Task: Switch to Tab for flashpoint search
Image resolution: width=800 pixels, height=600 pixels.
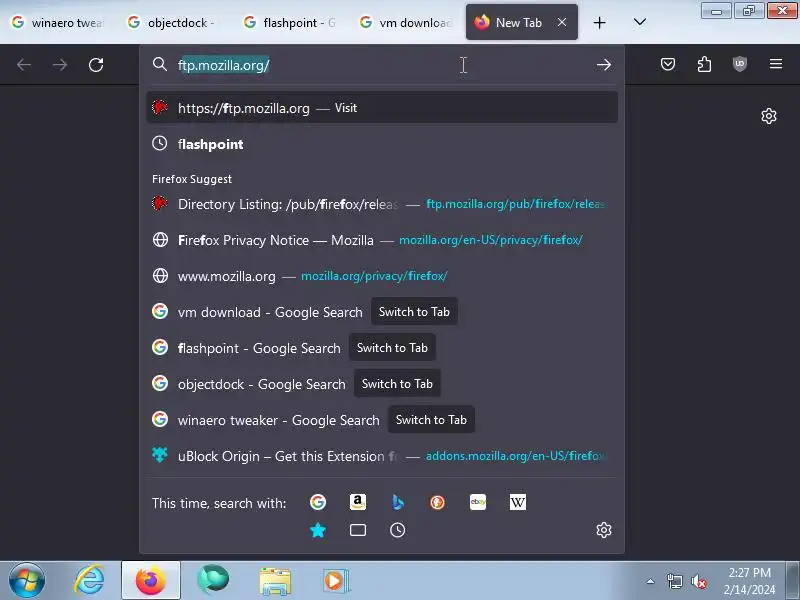Action: click(x=392, y=348)
